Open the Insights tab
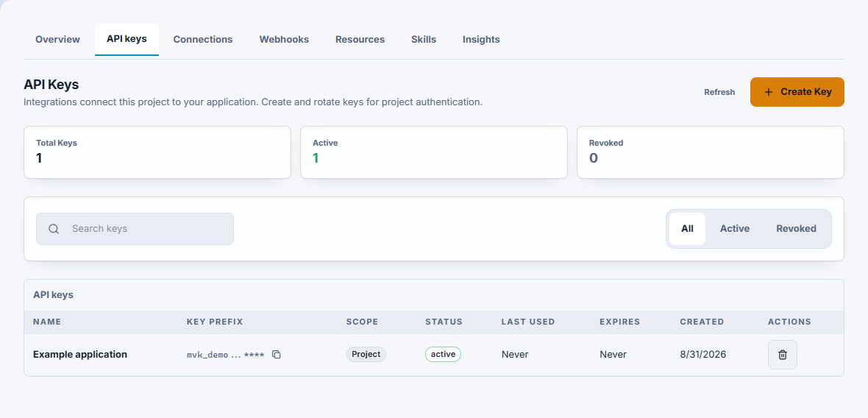This screenshot has height=418, width=868. tap(481, 39)
